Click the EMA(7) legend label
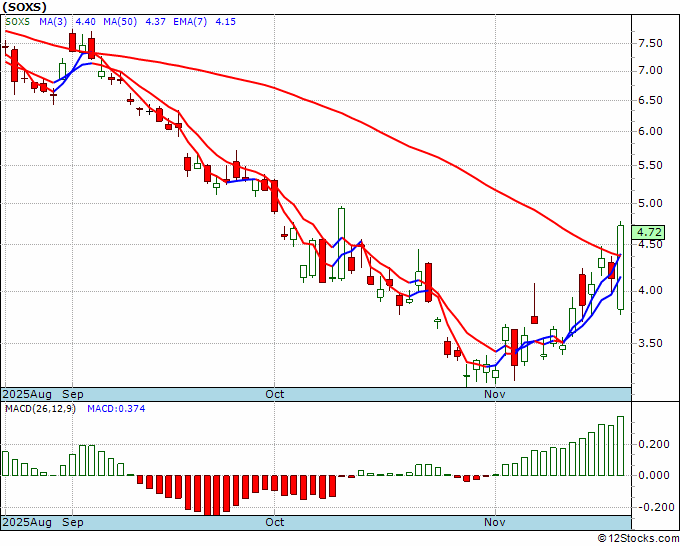680x546 pixels. pos(190,22)
